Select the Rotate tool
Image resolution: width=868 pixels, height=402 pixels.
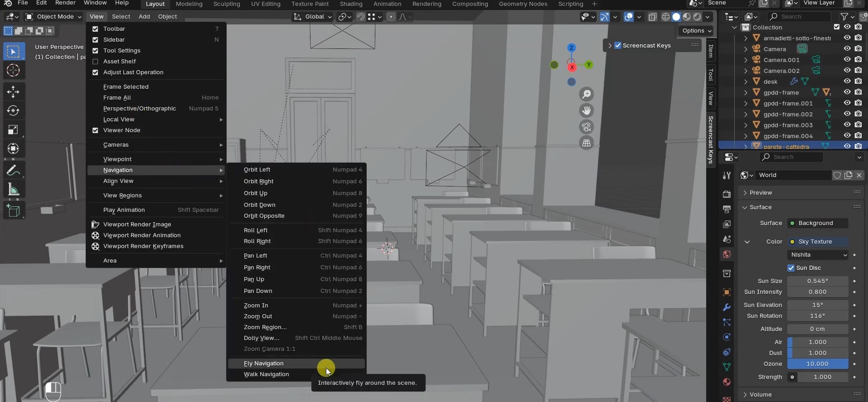[x=13, y=110]
